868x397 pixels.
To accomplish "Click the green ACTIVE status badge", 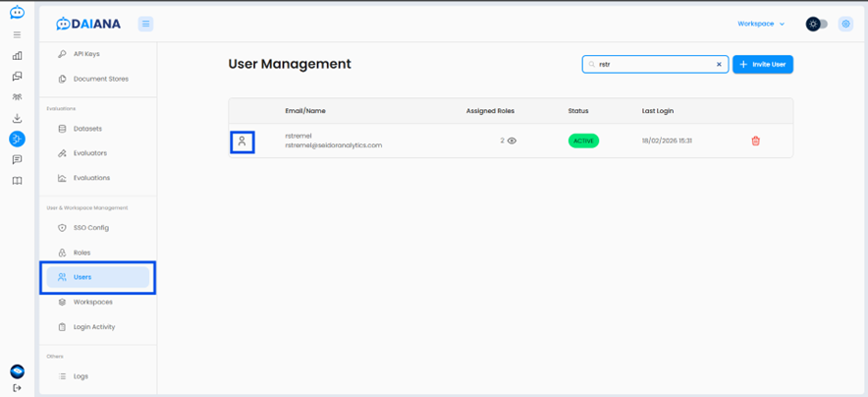I will 583,141.
